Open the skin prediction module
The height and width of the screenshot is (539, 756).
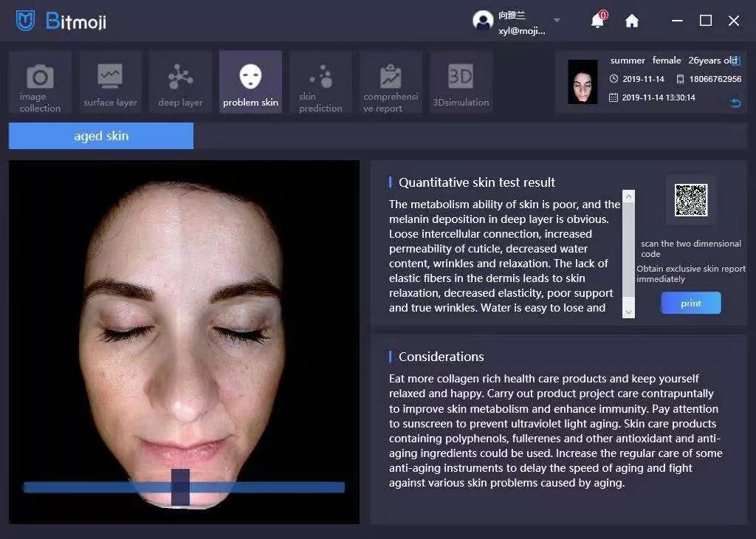[x=320, y=81]
